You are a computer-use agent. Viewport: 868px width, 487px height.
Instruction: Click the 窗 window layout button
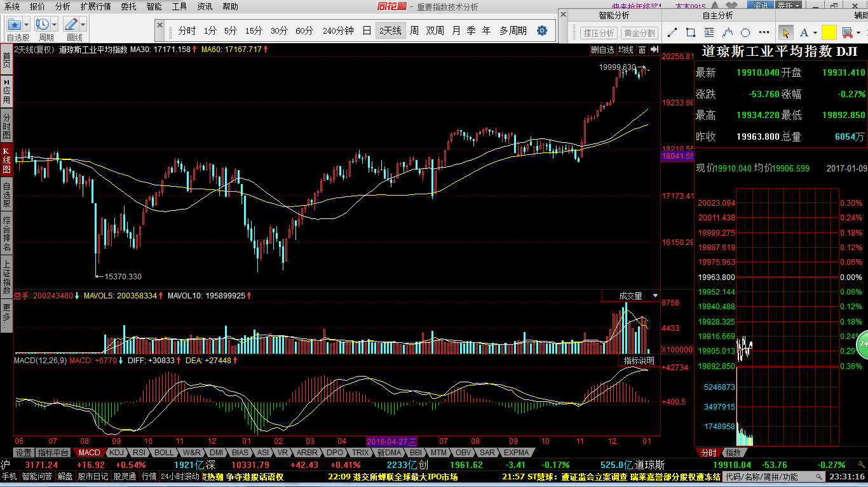click(642, 50)
